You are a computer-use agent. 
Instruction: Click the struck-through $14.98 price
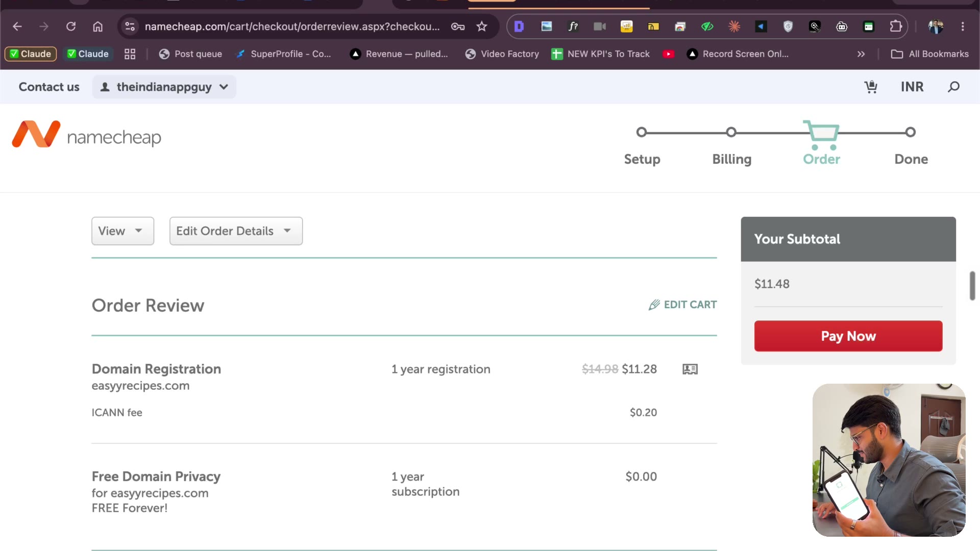pyautogui.click(x=600, y=369)
